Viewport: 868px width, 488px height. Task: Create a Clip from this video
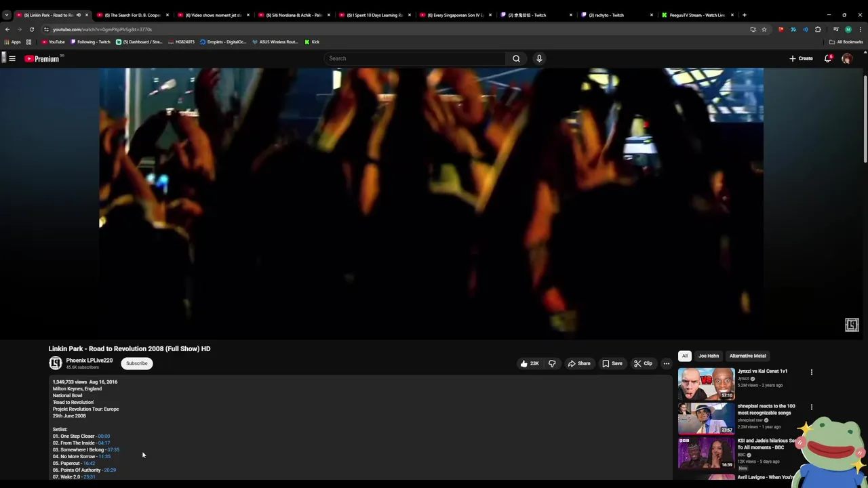tap(643, 363)
